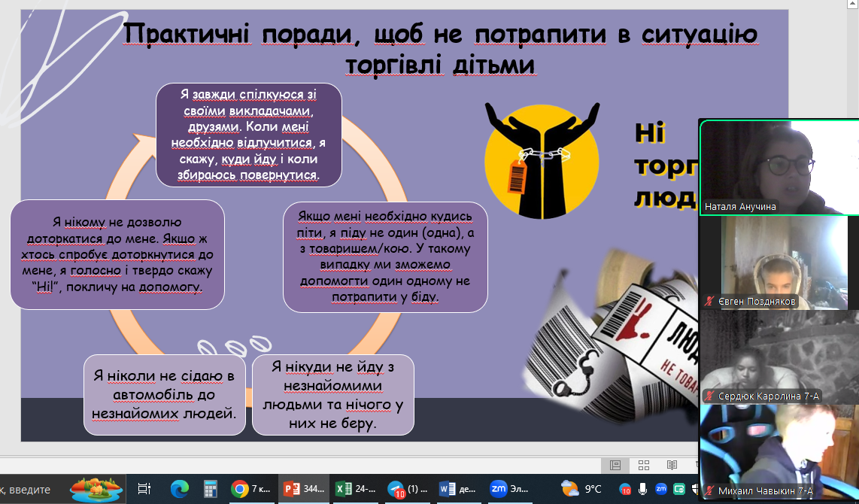Select Сердюк Каролина 7-А's video tile
859x504 pixels.
(x=779, y=357)
